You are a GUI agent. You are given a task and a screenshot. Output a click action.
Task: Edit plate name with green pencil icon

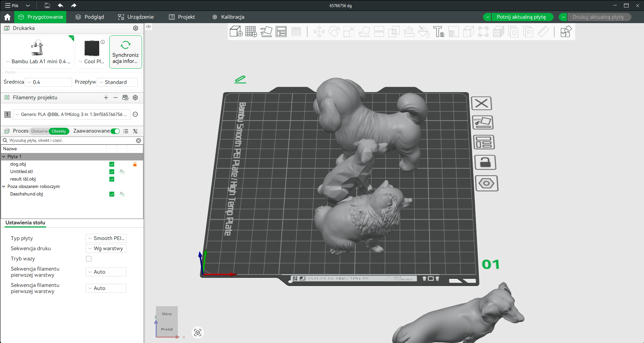(240, 79)
